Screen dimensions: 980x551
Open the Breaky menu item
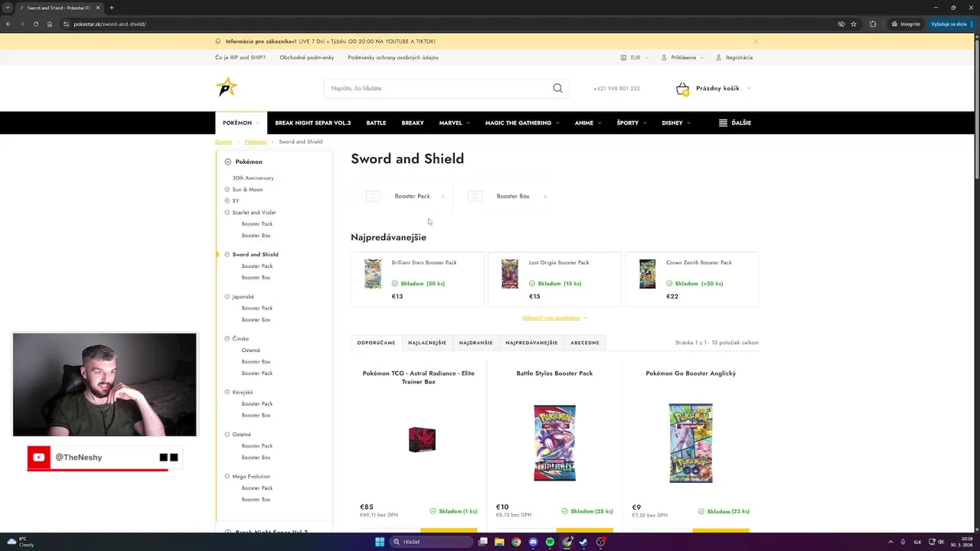[413, 122]
